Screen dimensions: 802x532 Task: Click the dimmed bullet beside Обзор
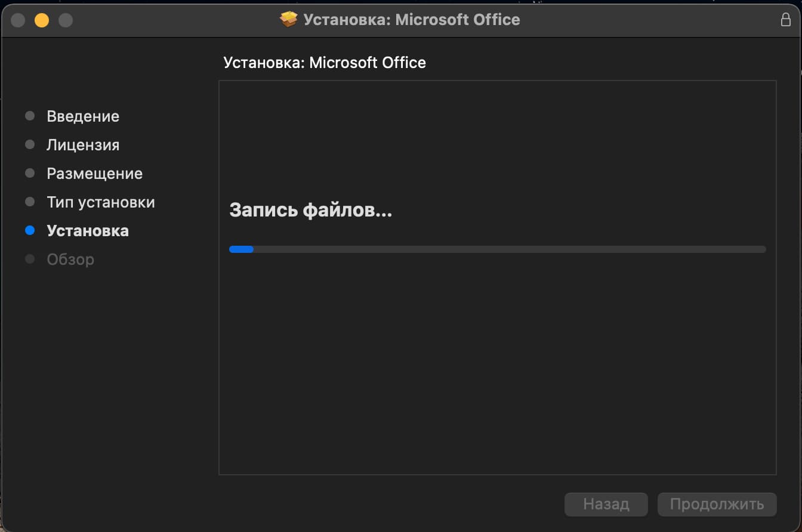coord(30,259)
